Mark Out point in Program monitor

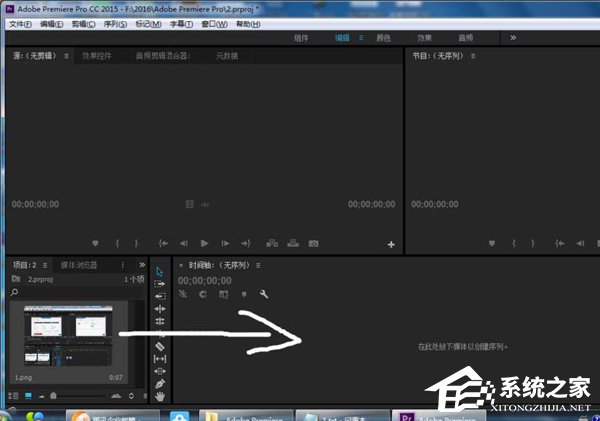click(x=533, y=243)
